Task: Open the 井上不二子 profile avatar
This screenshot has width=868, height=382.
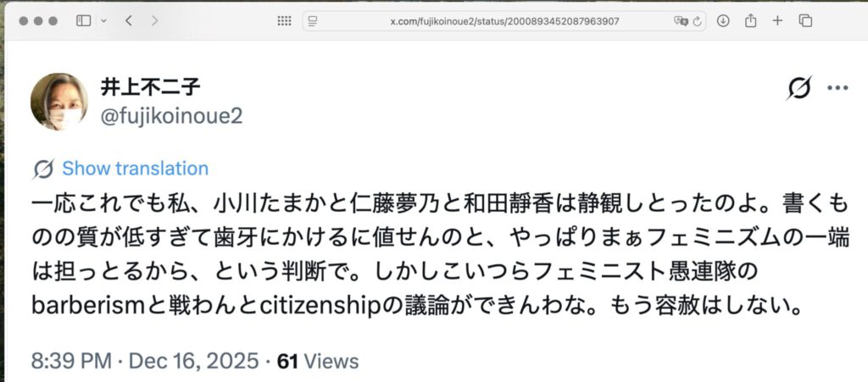Action: [x=59, y=102]
